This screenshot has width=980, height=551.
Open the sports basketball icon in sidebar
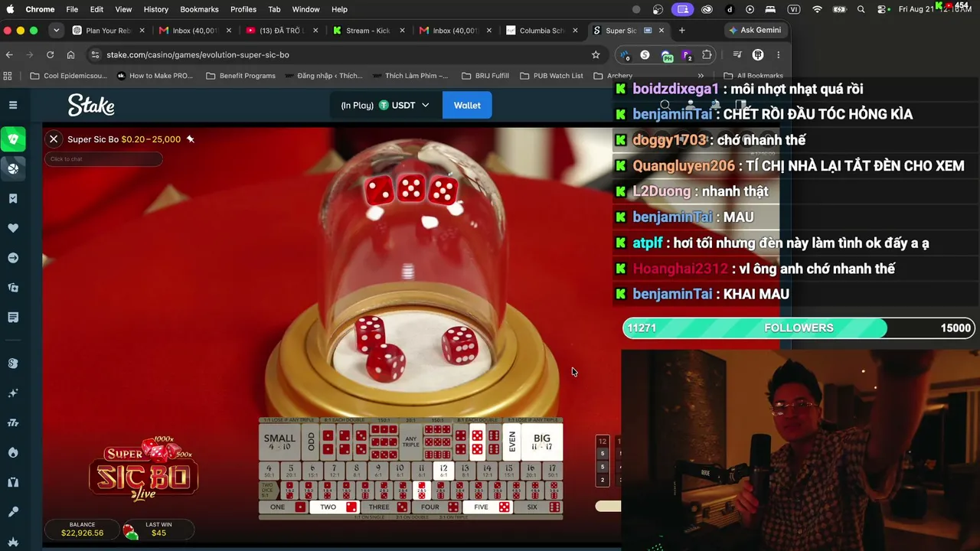point(13,169)
